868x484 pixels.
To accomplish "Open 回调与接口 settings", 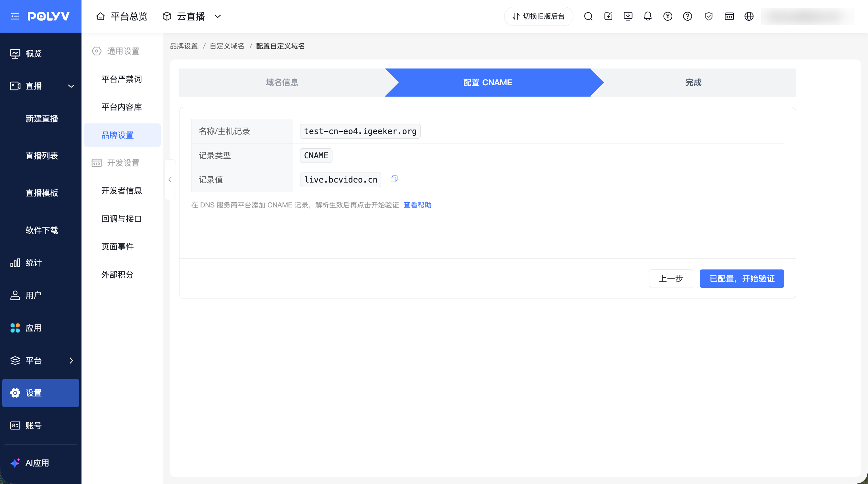I will [x=122, y=219].
